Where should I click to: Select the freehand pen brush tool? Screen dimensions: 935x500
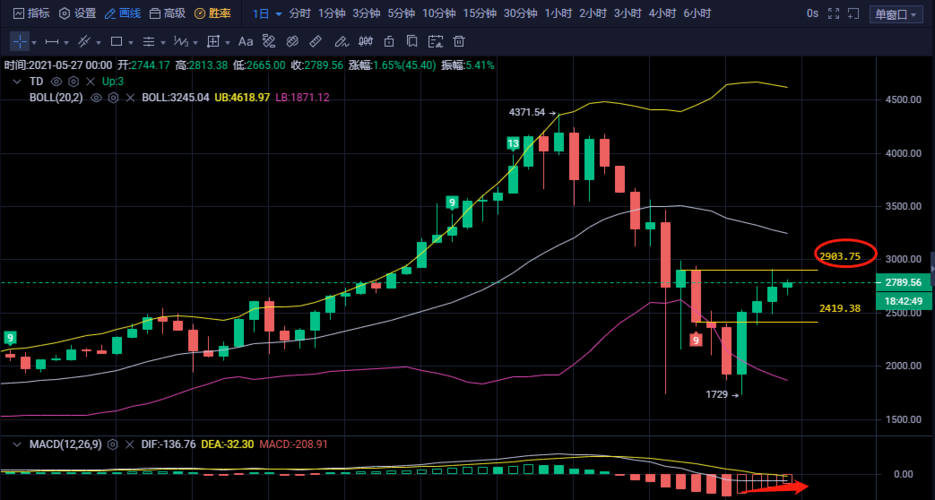point(340,42)
